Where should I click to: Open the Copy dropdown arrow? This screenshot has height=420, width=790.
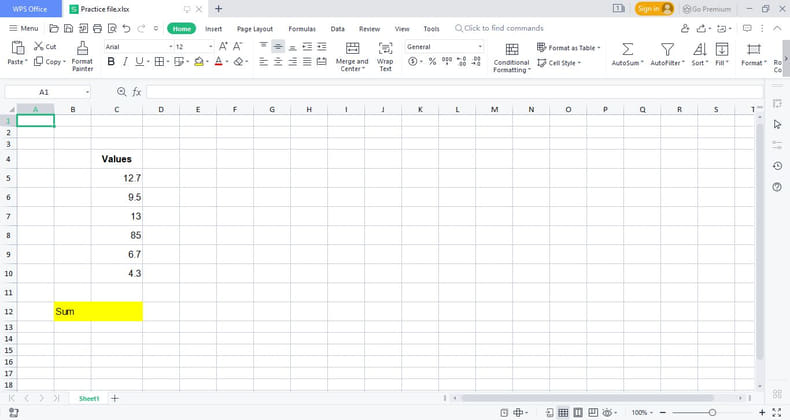tap(64, 62)
